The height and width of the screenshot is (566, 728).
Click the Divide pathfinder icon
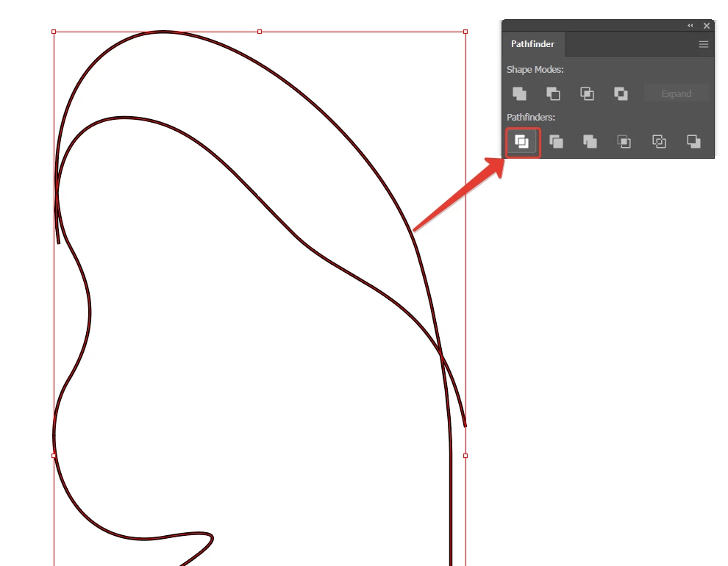pyautogui.click(x=522, y=141)
